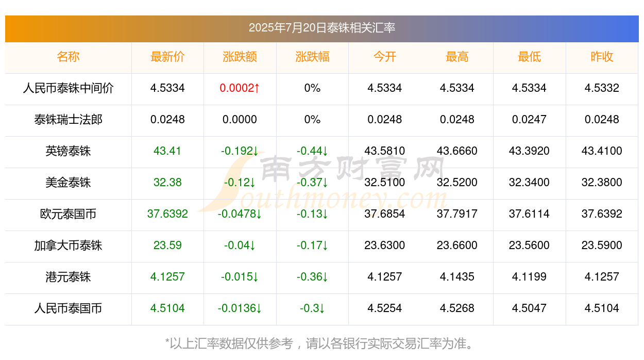Click latest price 37.6392 in 欧元泰国币 row
The image size is (644, 360).
[167, 214]
